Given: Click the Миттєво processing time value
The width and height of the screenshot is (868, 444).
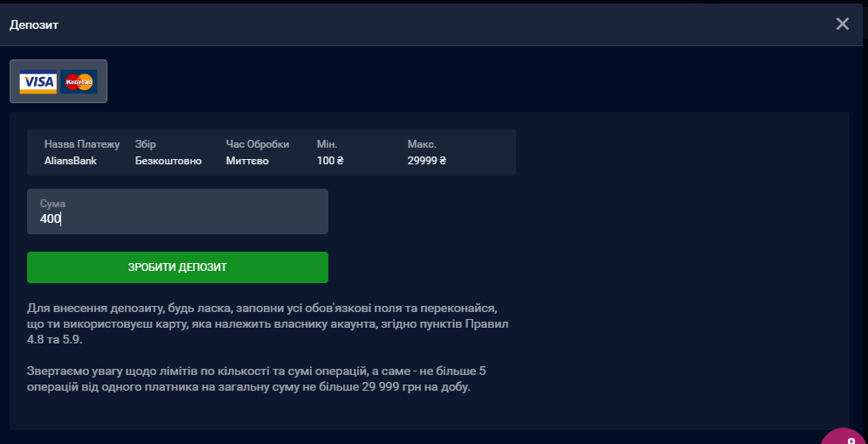Looking at the screenshot, I should coord(247,161).
